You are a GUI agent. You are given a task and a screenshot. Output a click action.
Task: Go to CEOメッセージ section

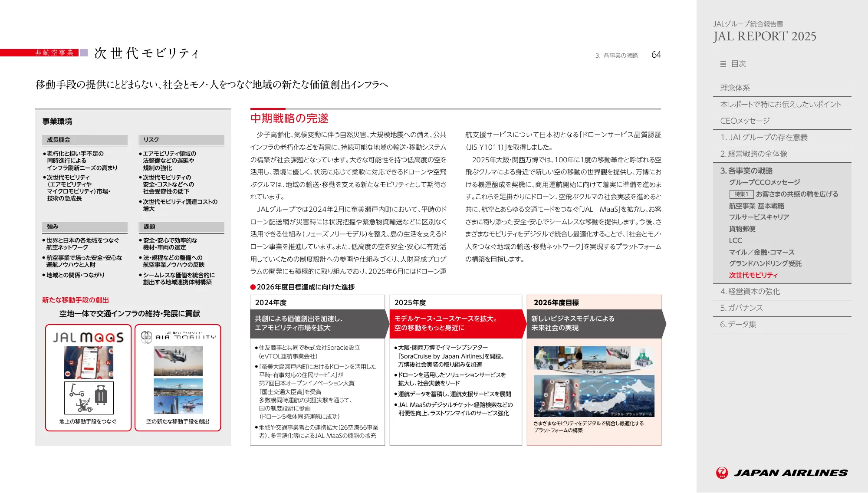coord(782,121)
